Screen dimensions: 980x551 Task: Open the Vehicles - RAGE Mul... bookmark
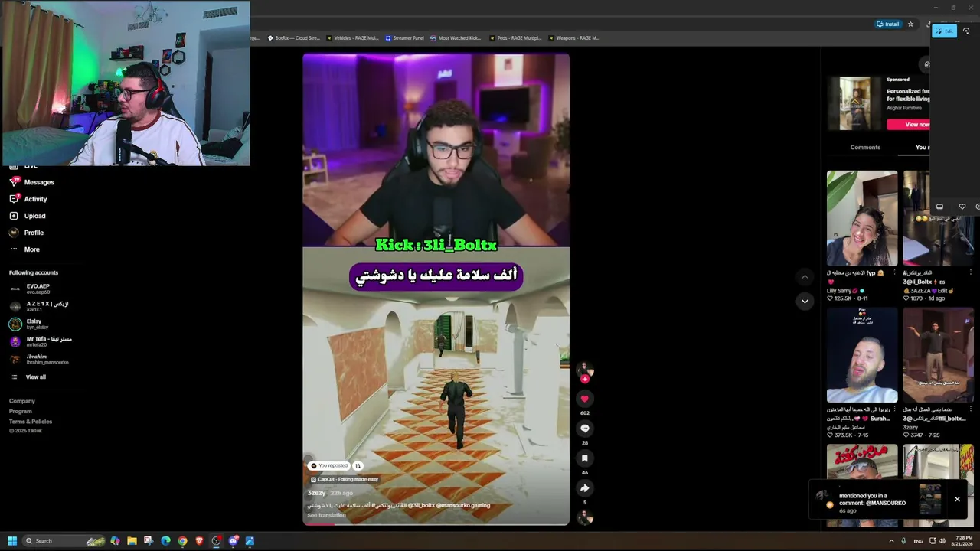[352, 38]
